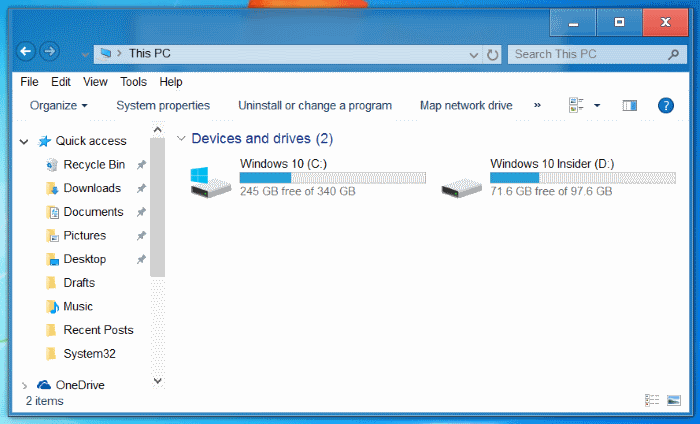Open the Recent Posts folder
700x424 pixels.
point(98,330)
